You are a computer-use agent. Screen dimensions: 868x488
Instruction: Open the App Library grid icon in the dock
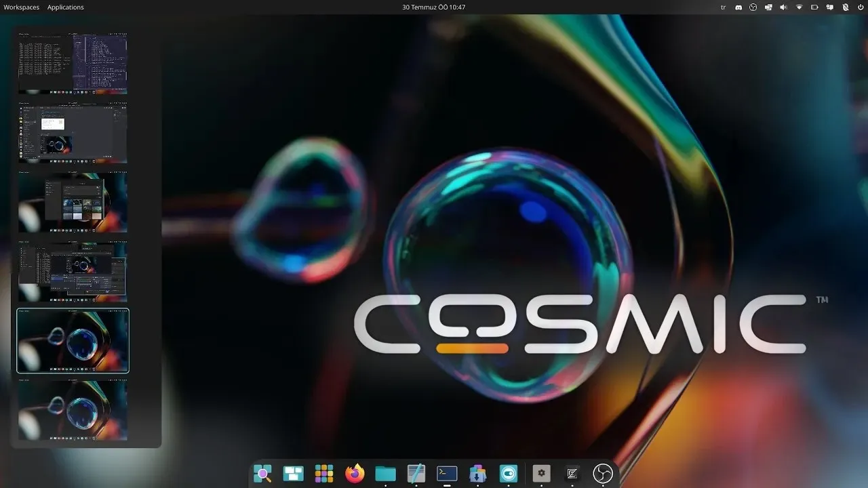(x=324, y=473)
